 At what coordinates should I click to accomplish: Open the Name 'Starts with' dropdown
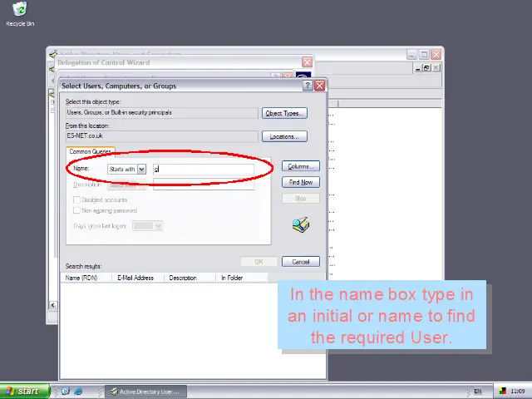141,169
